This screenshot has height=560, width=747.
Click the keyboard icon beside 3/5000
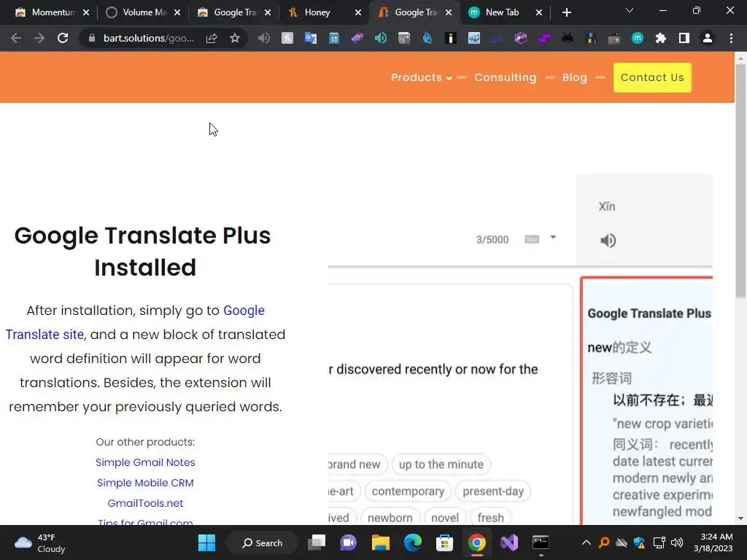pos(532,239)
